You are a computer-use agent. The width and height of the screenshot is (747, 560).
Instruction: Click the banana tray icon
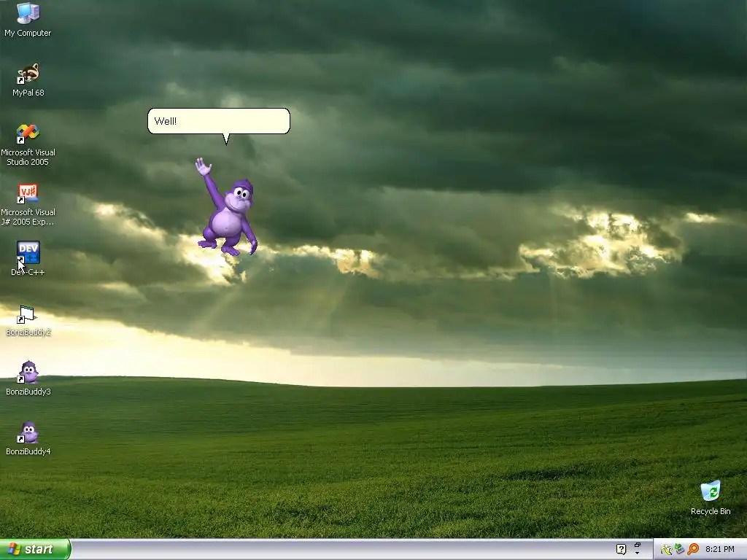pos(666,550)
